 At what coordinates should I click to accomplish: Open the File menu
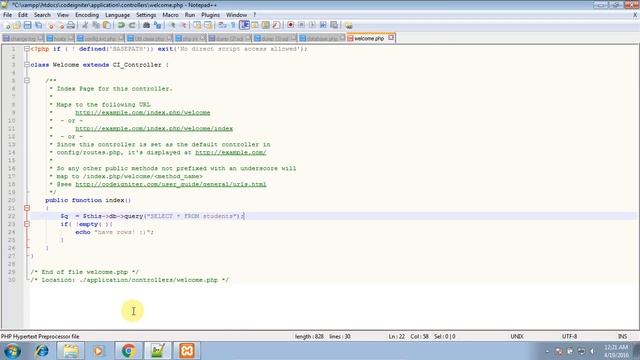7,15
